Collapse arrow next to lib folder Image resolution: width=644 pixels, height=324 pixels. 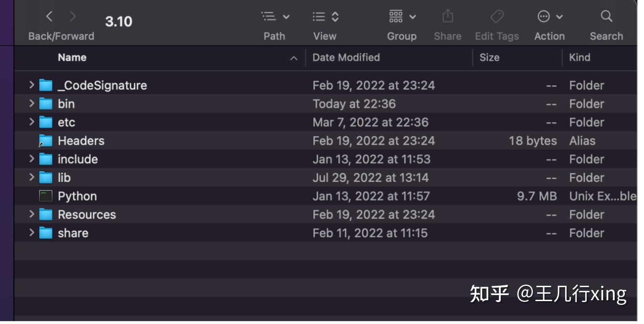tap(31, 177)
